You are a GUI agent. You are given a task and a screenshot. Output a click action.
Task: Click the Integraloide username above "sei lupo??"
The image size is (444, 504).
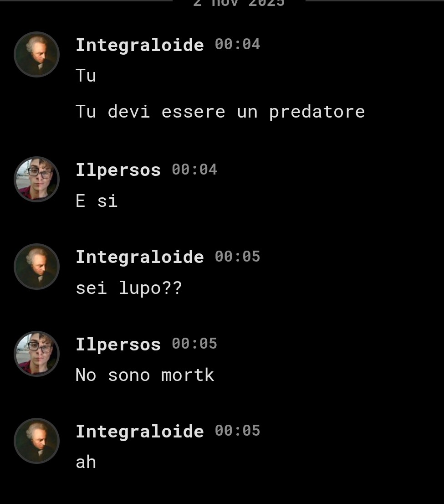pyautogui.click(x=140, y=257)
